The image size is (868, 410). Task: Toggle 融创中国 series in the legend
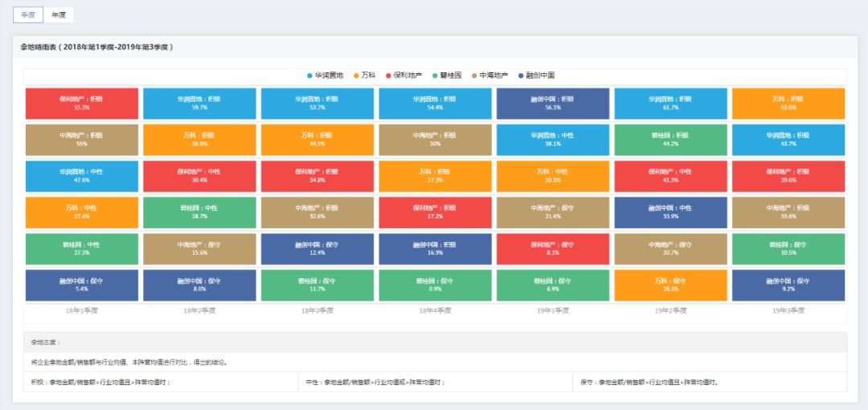(536, 76)
